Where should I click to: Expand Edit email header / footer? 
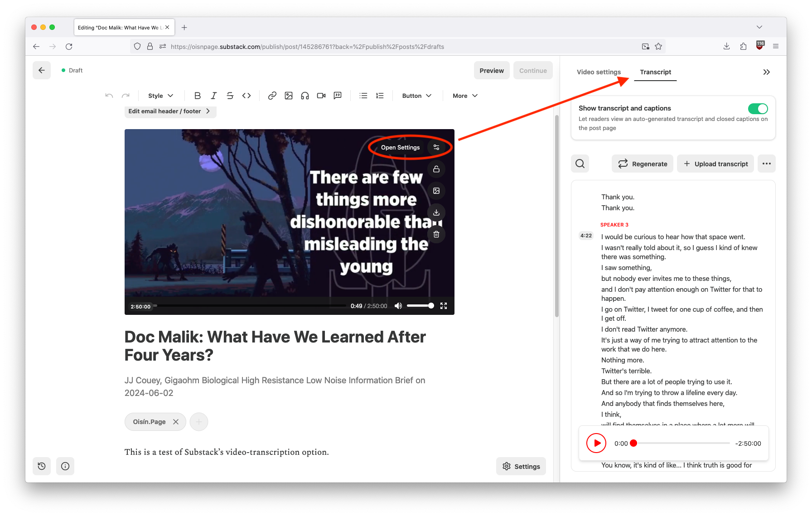tap(170, 111)
